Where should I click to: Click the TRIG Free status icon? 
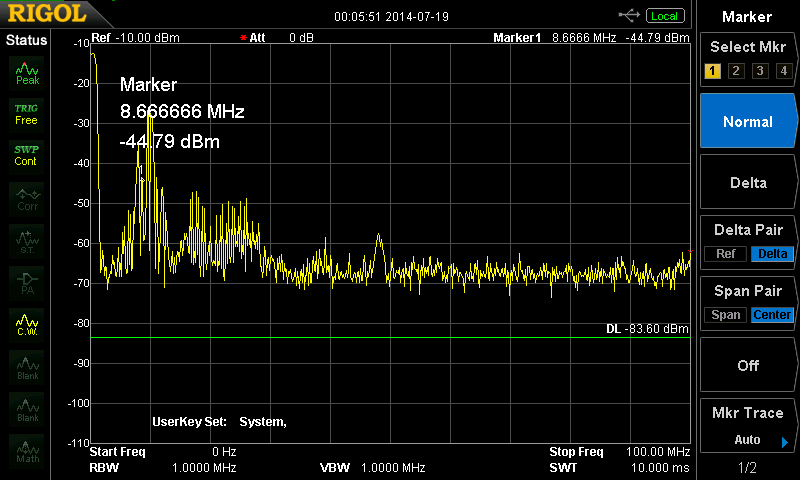[x=26, y=115]
